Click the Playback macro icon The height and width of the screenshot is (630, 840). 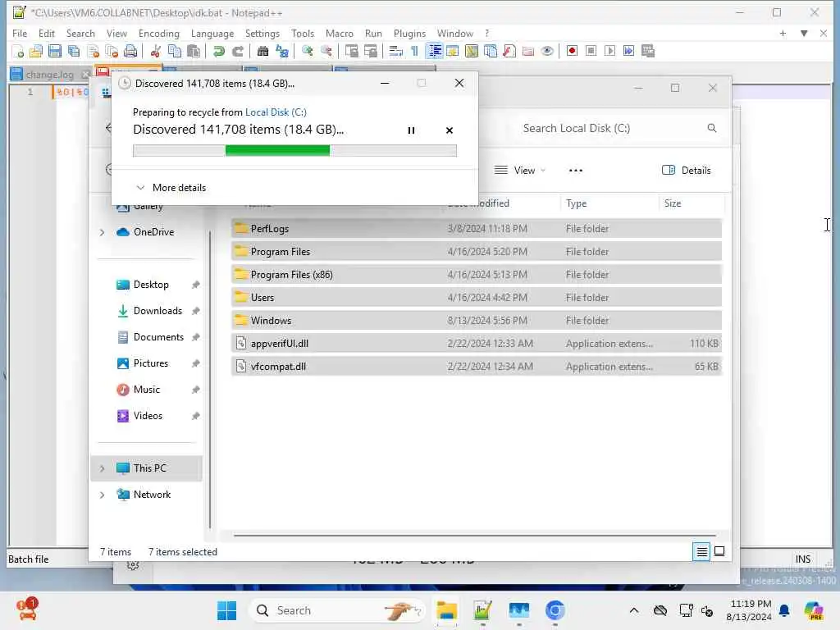click(x=609, y=51)
